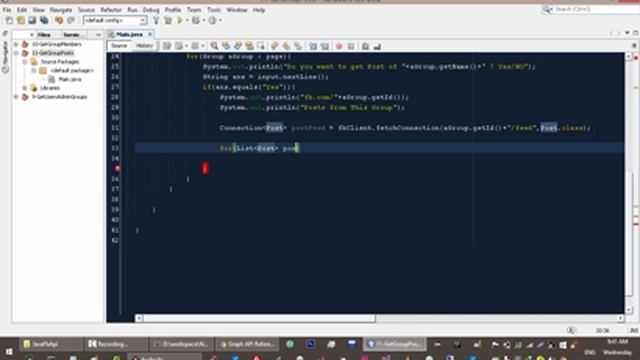Click the Comment editor toolbar icon
Image resolution: width=640 pixels, height=360 pixels.
click(x=365, y=46)
